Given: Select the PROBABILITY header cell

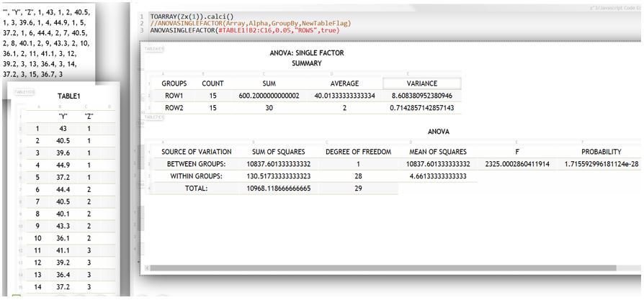Looking at the screenshot, I should [601, 152].
